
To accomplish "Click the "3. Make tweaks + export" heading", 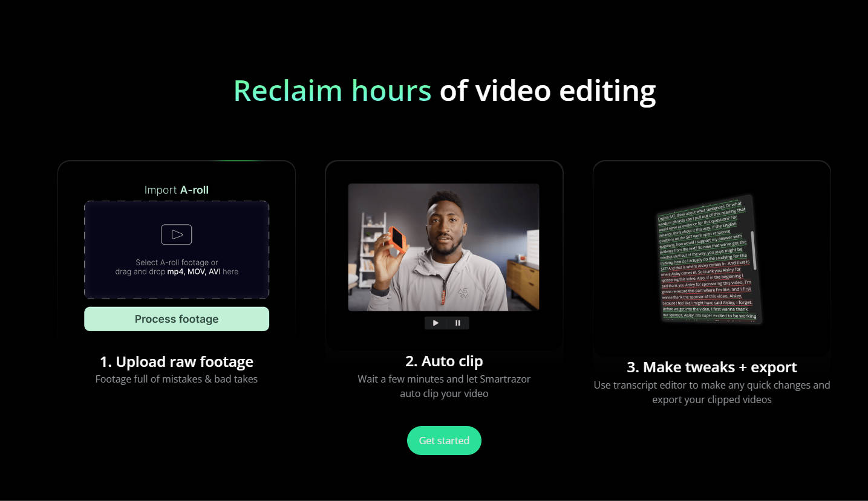I will pyautogui.click(x=711, y=367).
